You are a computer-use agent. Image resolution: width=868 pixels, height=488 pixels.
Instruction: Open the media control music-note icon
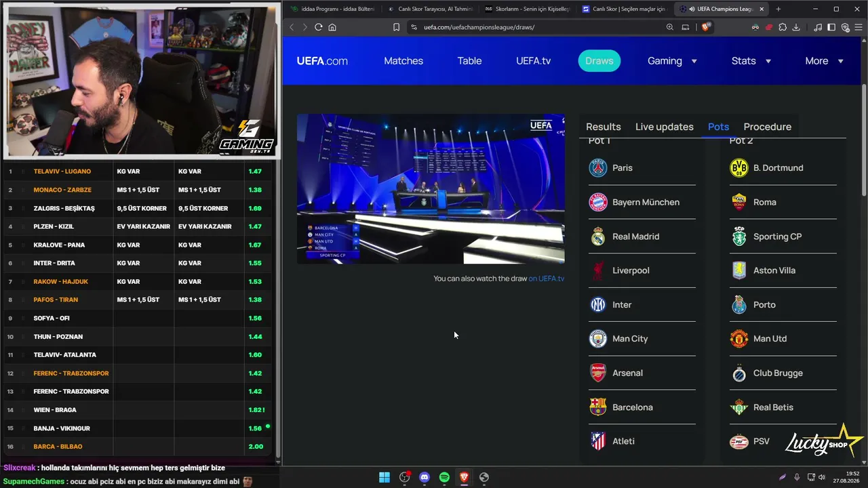[818, 27]
